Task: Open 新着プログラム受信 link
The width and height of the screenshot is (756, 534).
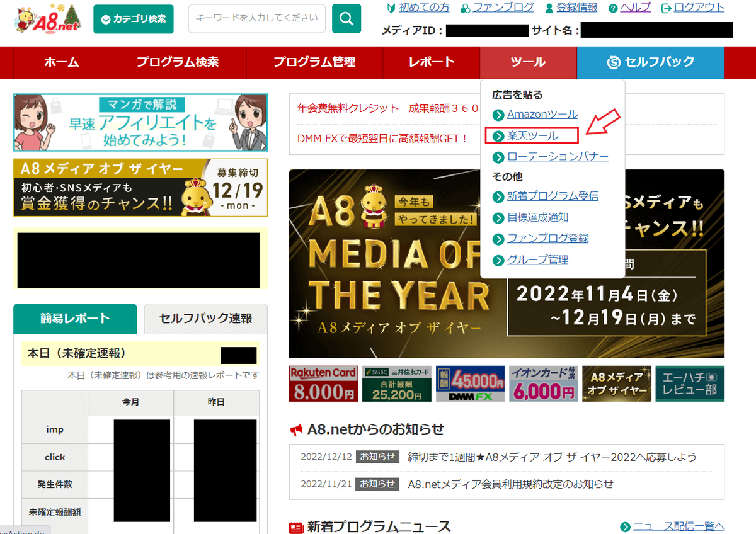Action: click(553, 196)
